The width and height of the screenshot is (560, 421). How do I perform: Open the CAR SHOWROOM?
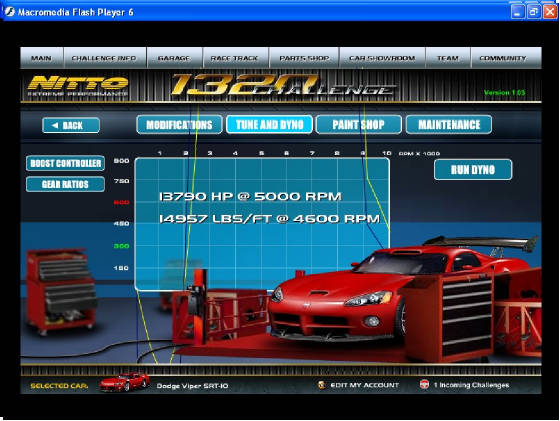pos(382,58)
